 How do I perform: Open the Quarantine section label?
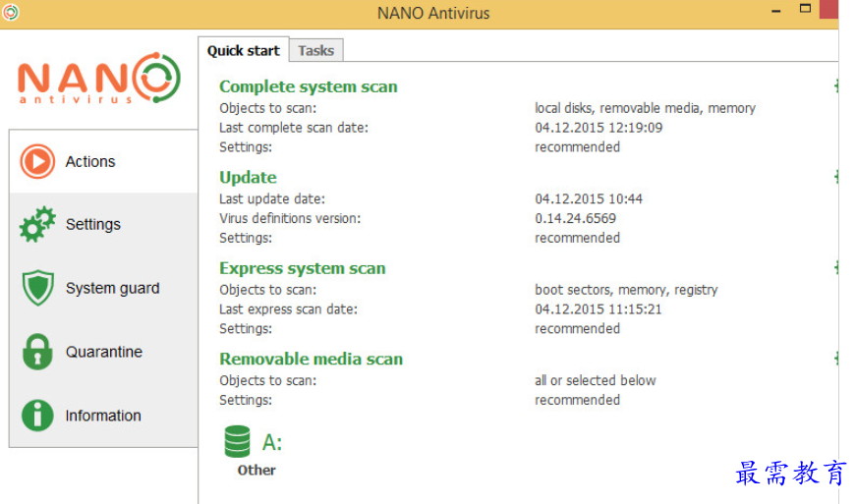click(x=104, y=352)
